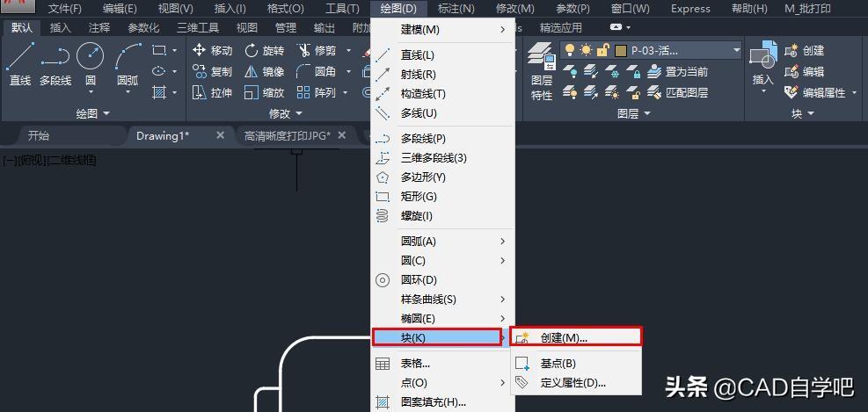Toggle current layer lock padlock in layer box
Viewport: 868px width, 412px height.
click(x=602, y=50)
